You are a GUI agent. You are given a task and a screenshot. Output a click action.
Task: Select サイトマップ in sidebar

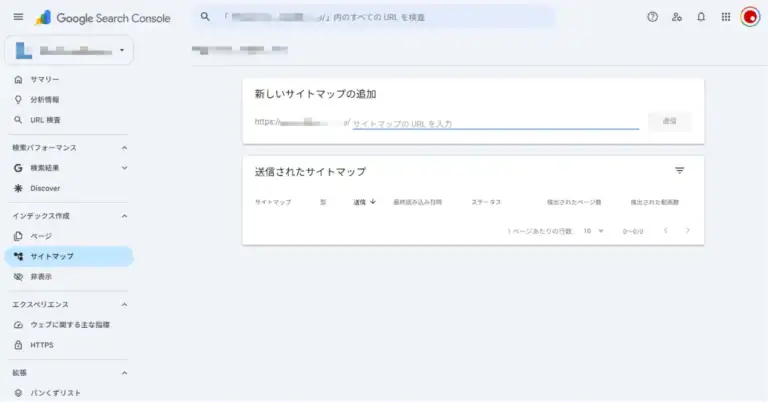[69, 256]
